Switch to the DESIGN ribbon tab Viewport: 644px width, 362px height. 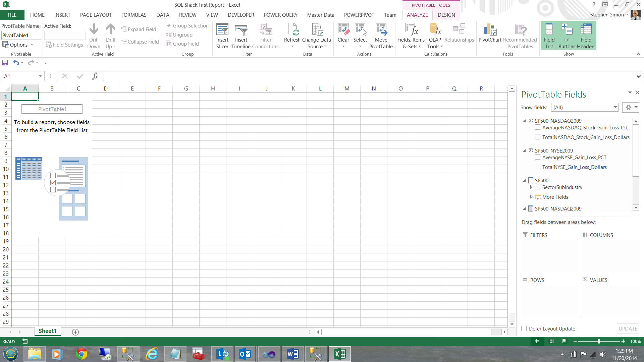pos(446,15)
